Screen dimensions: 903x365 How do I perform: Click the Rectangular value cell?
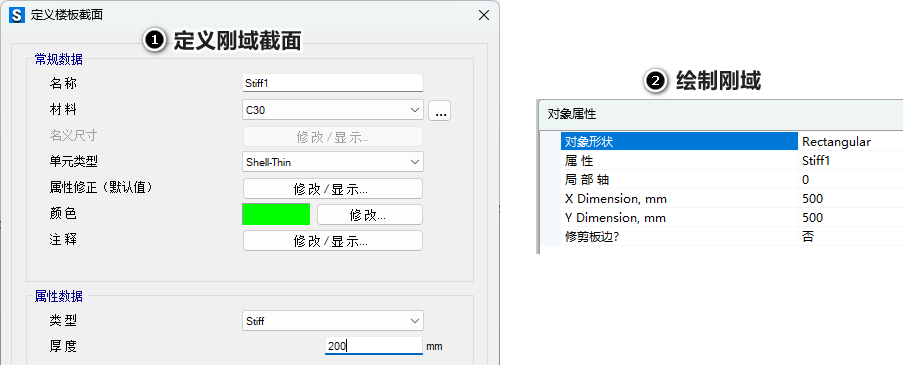[x=851, y=142]
